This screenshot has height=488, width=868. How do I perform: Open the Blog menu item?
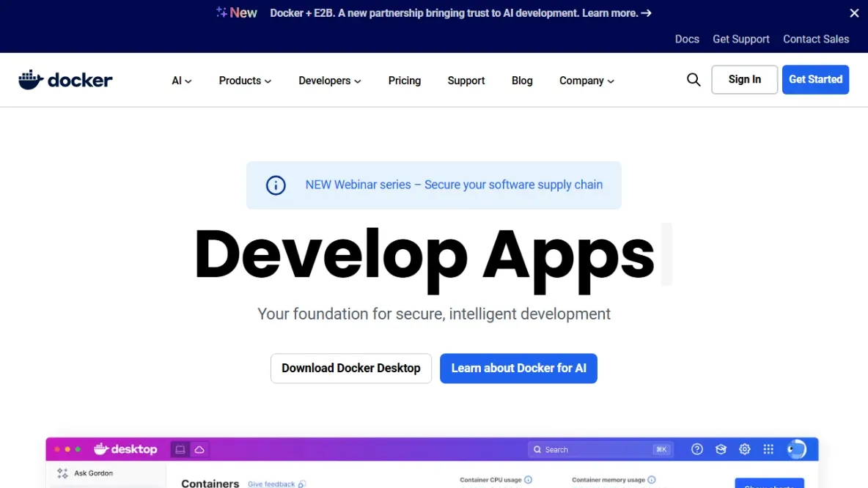click(x=522, y=81)
